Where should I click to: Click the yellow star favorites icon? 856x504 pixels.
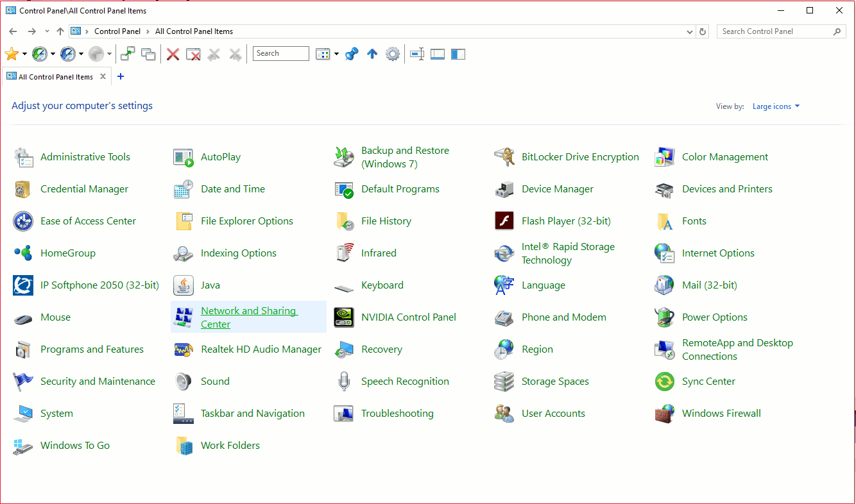11,55
